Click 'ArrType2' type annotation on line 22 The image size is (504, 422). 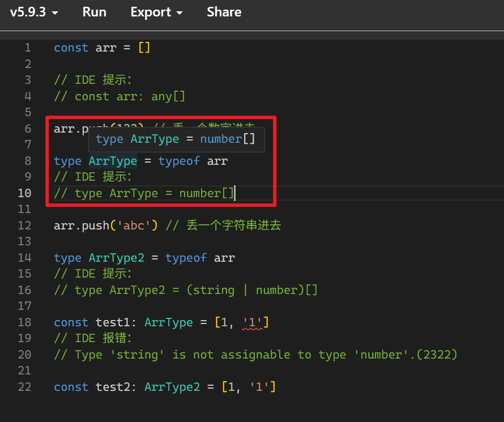(x=172, y=387)
